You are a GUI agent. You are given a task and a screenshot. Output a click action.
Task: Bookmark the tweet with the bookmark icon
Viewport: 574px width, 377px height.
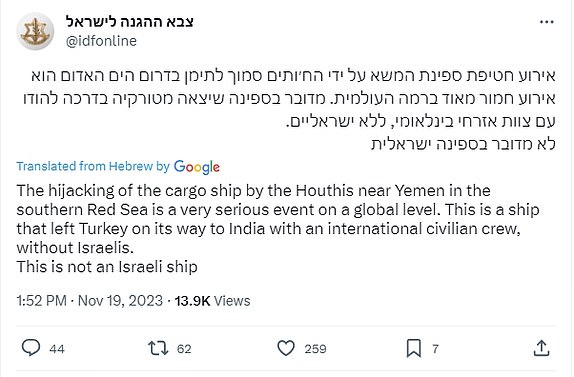click(414, 348)
